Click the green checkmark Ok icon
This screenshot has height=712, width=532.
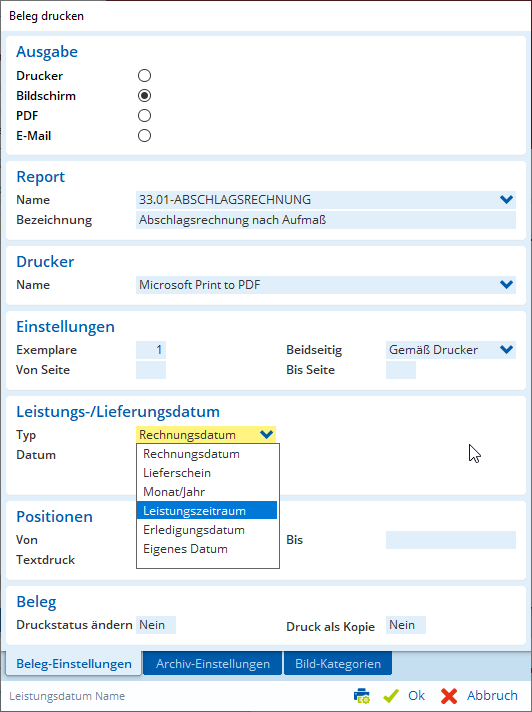[x=391, y=696]
